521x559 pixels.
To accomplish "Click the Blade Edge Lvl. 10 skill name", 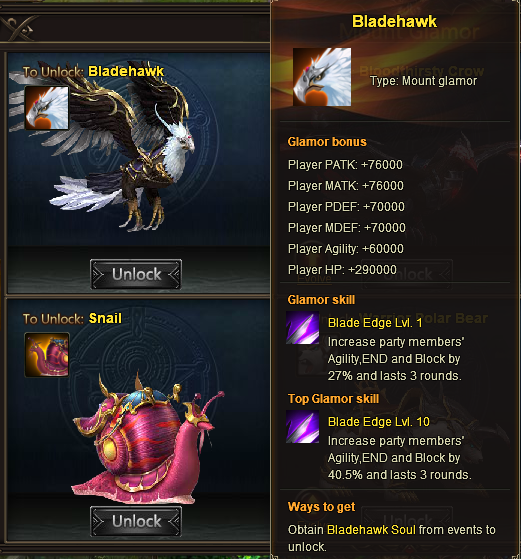I will point(379,422).
